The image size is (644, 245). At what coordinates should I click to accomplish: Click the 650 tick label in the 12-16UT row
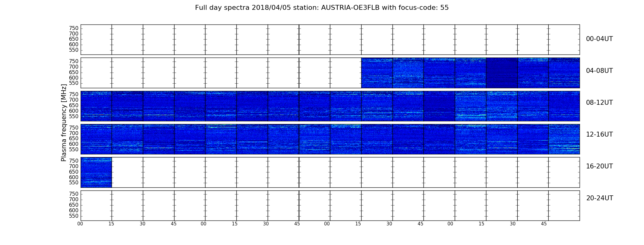tap(74, 139)
